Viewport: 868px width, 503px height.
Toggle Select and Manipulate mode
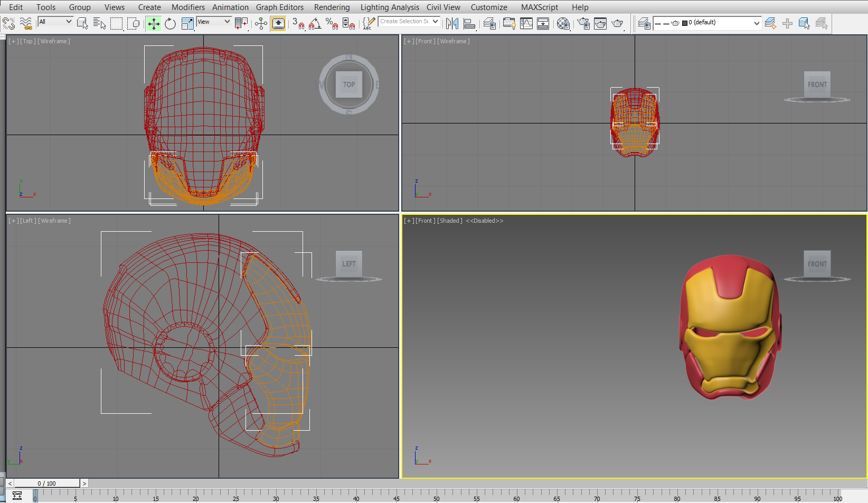[x=261, y=23]
